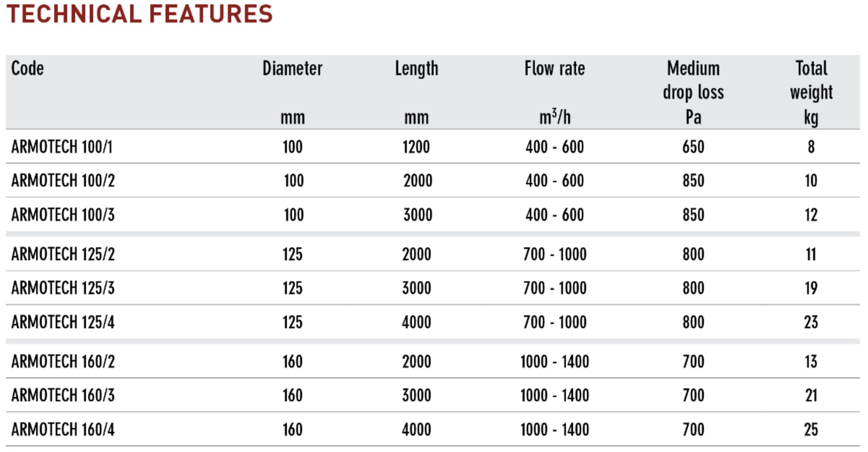Select the m³/h unit label

(x=555, y=117)
